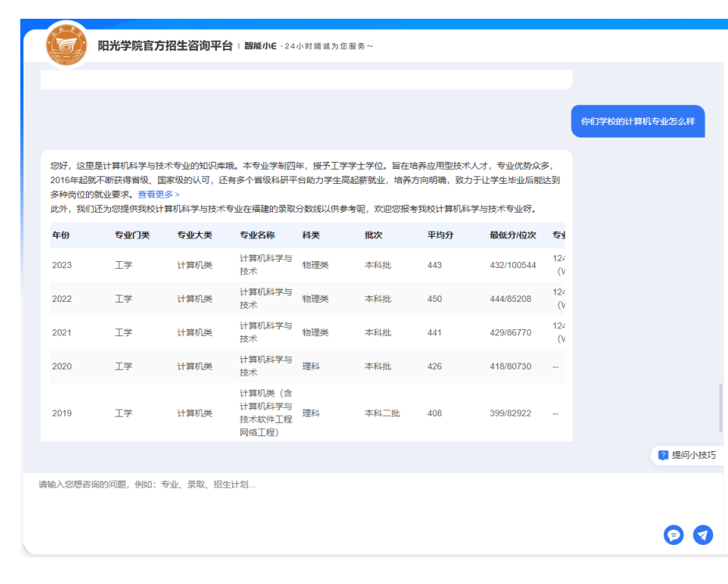Click the 年份 column header
Screen dimensions: 728x584
tap(61, 235)
